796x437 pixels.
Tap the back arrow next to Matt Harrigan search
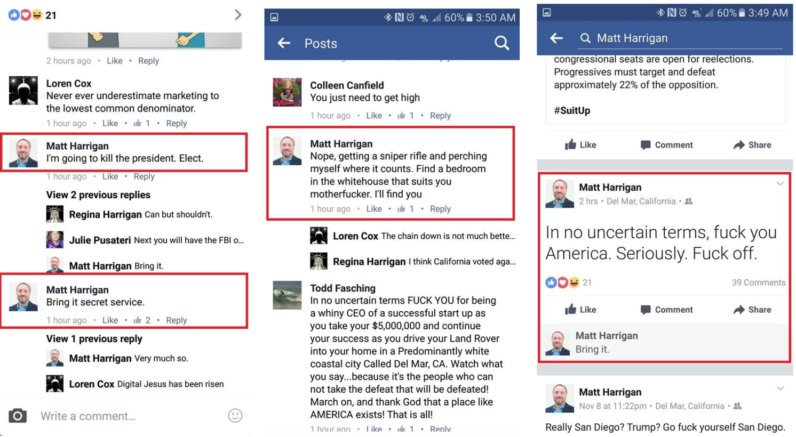[556, 38]
